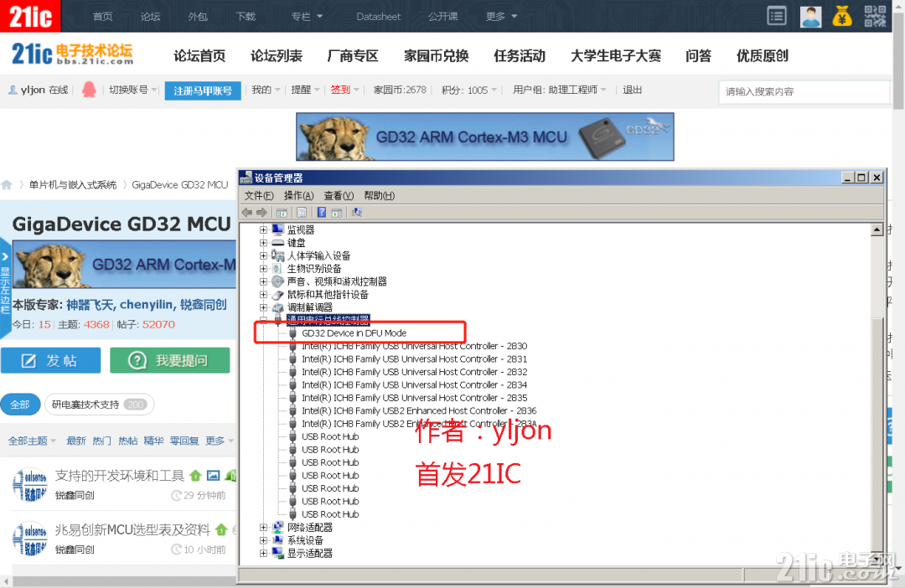The image size is (905, 588).
Task: Open the 支持的开发环境和工具 thread
Action: pos(120,476)
